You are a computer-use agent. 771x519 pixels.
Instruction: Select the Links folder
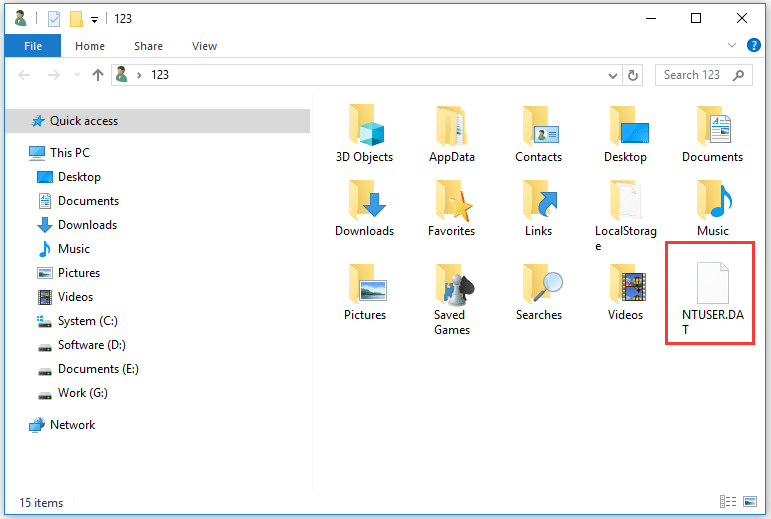(538, 208)
